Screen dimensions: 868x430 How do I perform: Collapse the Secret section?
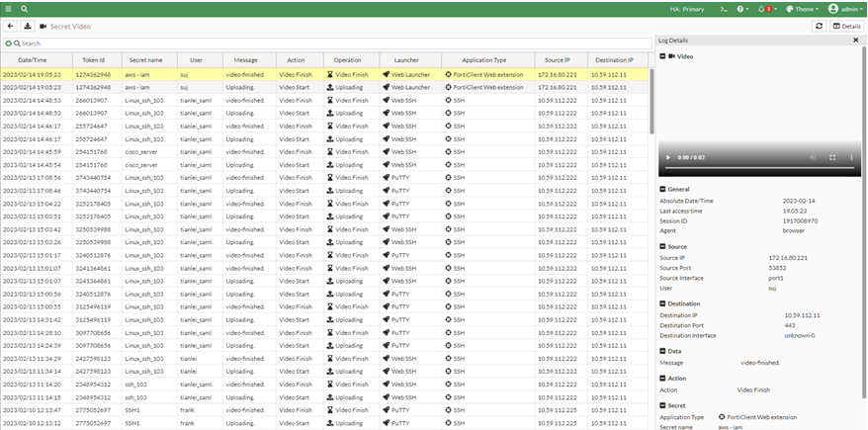pyautogui.click(x=662, y=405)
